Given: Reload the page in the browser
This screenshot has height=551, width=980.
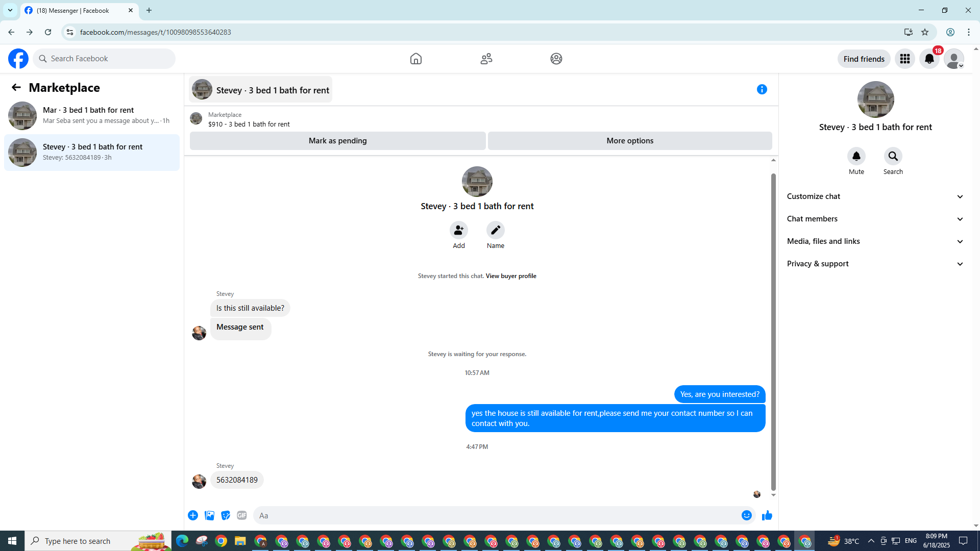Looking at the screenshot, I should point(48,32).
